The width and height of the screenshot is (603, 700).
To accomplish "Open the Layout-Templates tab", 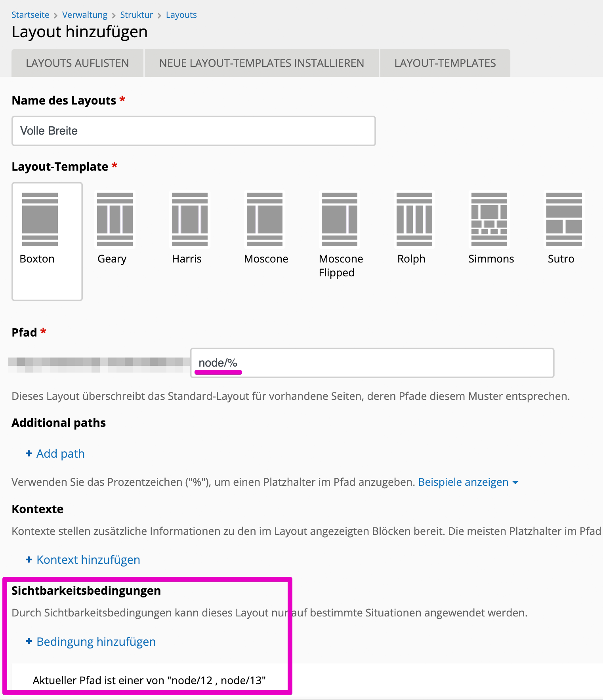I will (445, 63).
